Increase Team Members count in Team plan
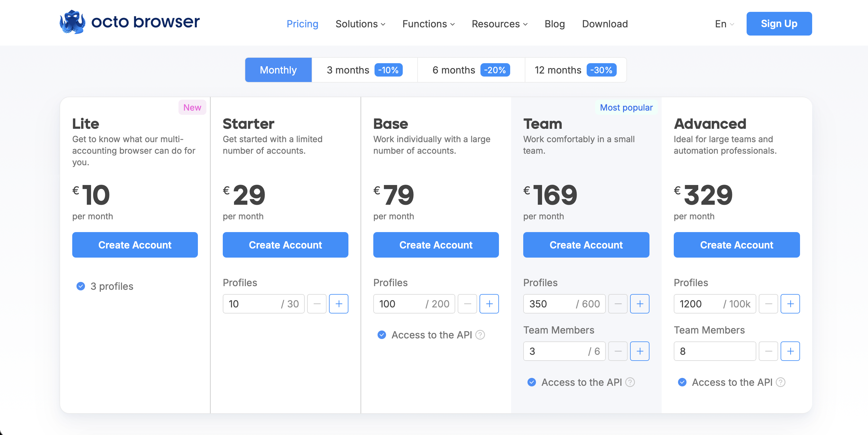The height and width of the screenshot is (435, 868). coord(639,351)
